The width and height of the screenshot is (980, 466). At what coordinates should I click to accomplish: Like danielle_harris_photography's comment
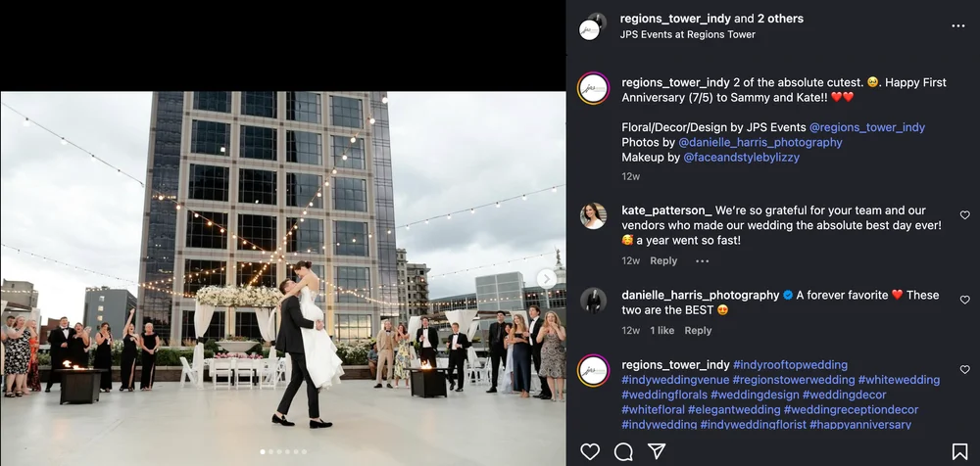[964, 301]
